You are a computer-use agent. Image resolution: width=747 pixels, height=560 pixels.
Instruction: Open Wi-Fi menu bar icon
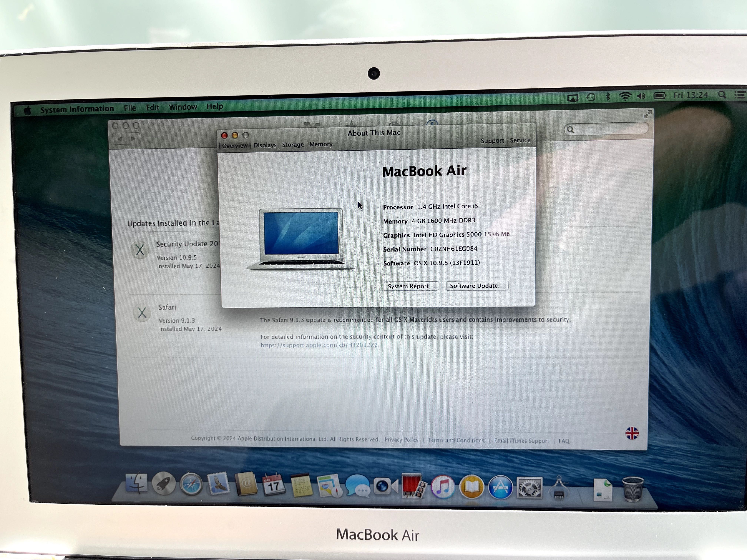click(x=625, y=96)
